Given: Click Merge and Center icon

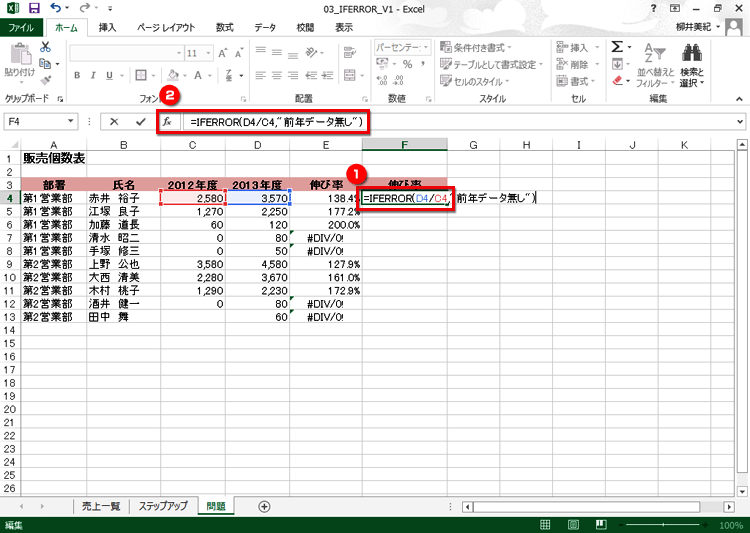Looking at the screenshot, I should [x=350, y=75].
